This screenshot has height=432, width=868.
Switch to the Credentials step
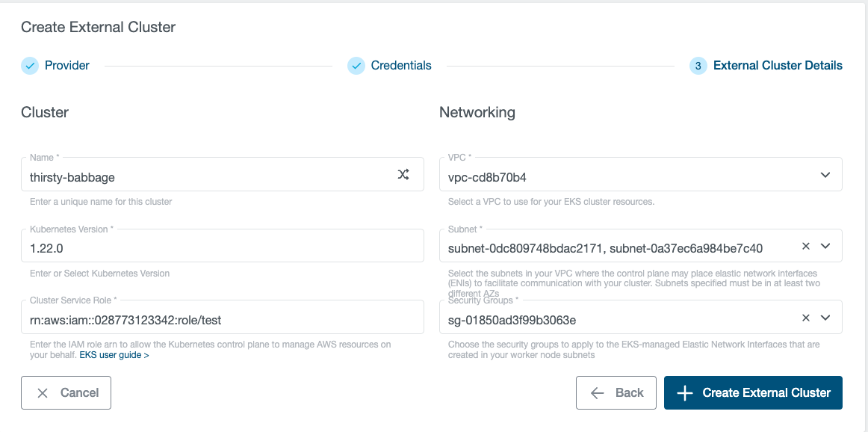pos(401,66)
